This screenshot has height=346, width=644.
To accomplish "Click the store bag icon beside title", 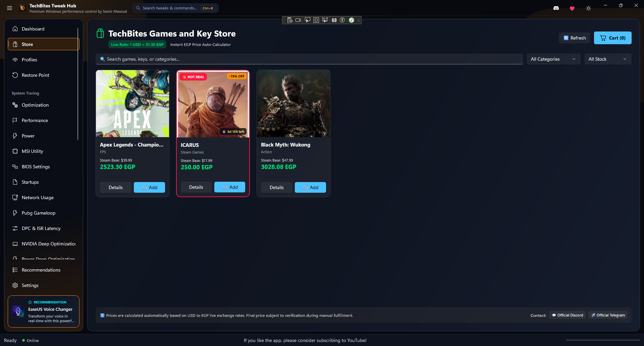I will 100,34.
